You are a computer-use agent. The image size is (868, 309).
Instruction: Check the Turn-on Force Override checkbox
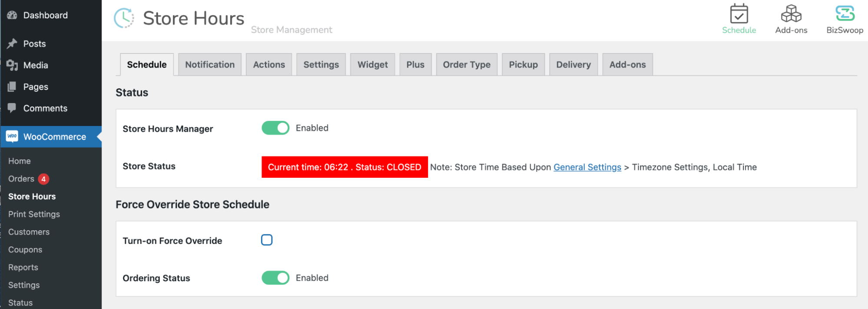point(267,240)
